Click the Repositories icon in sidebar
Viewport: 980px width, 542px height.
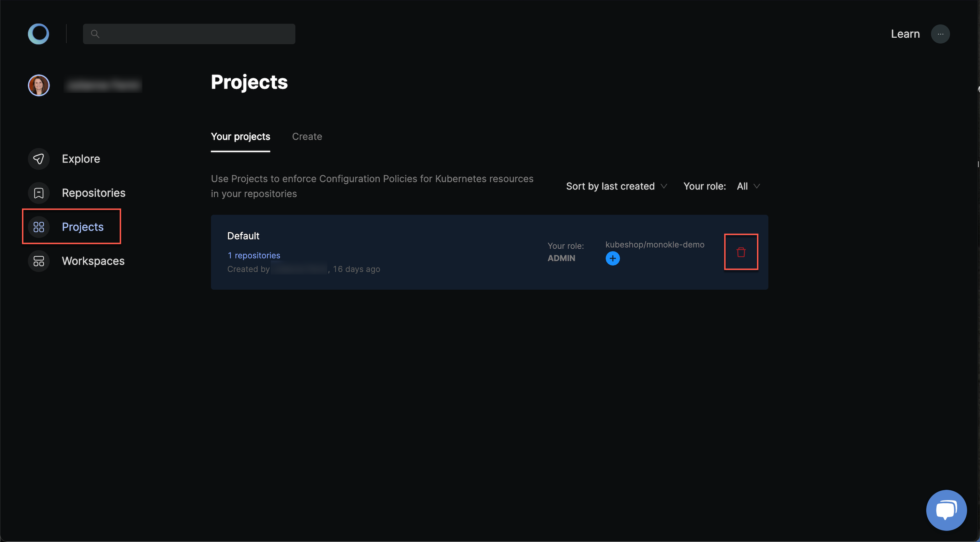(38, 193)
